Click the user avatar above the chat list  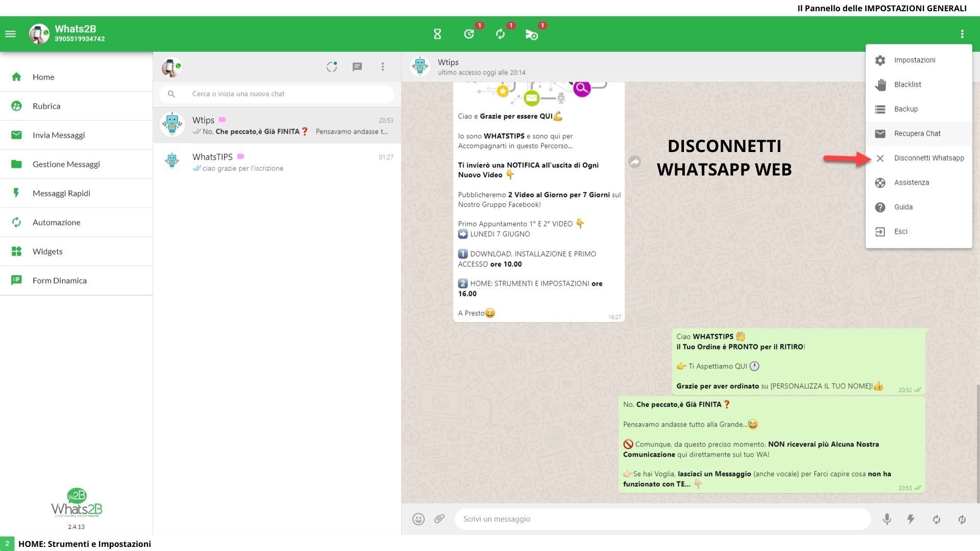click(x=171, y=67)
